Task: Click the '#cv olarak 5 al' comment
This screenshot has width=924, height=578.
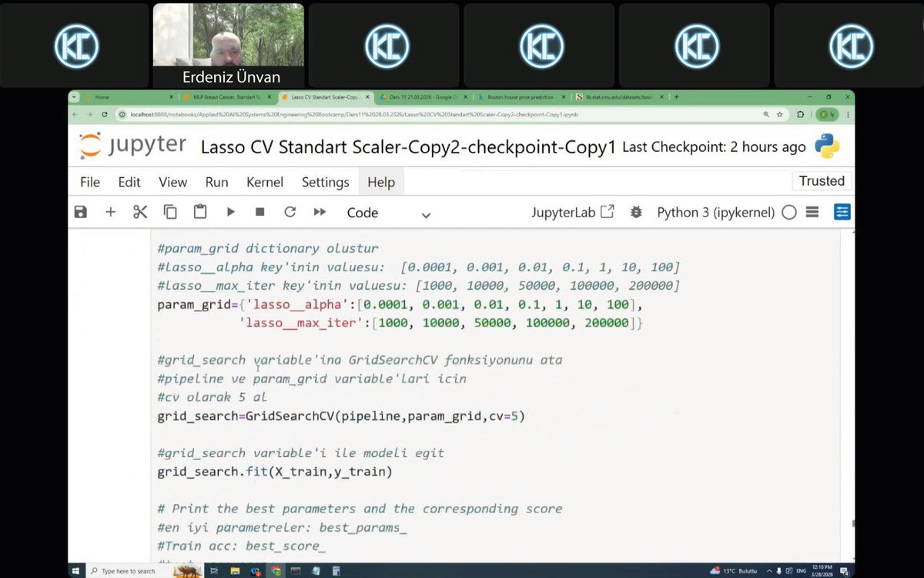Action: pos(212,398)
